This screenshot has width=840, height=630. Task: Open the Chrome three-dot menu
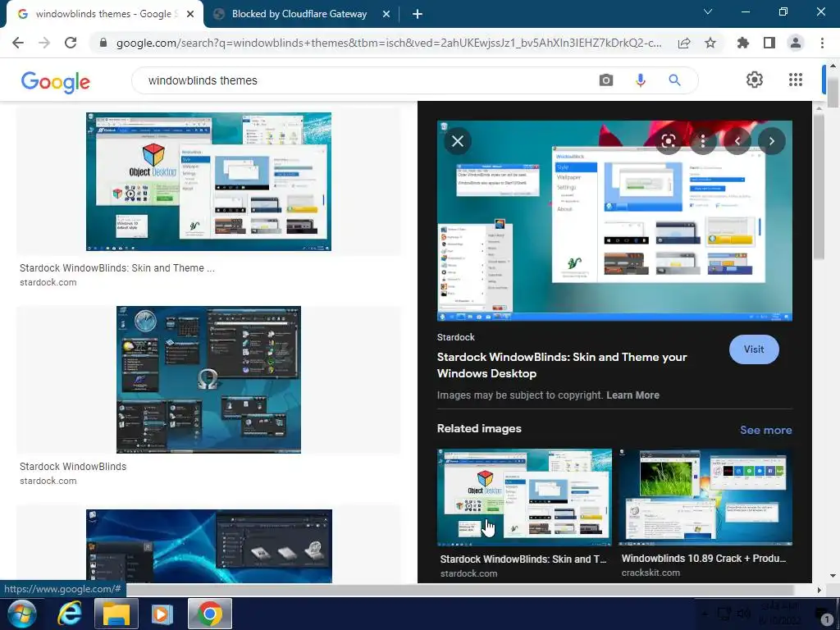pyautogui.click(x=822, y=43)
